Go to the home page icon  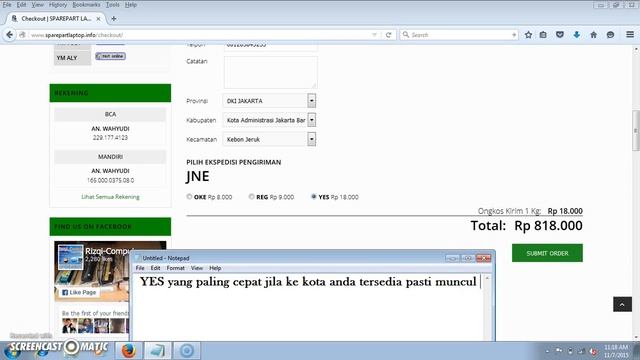593,35
